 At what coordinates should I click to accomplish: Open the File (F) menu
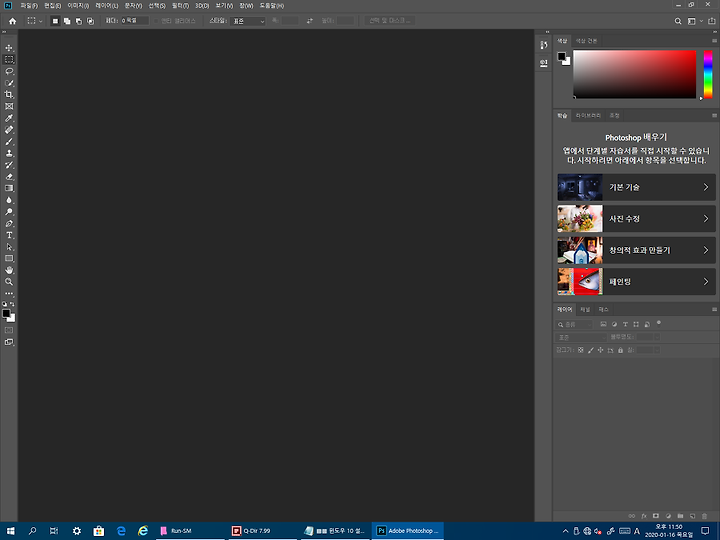(29, 6)
